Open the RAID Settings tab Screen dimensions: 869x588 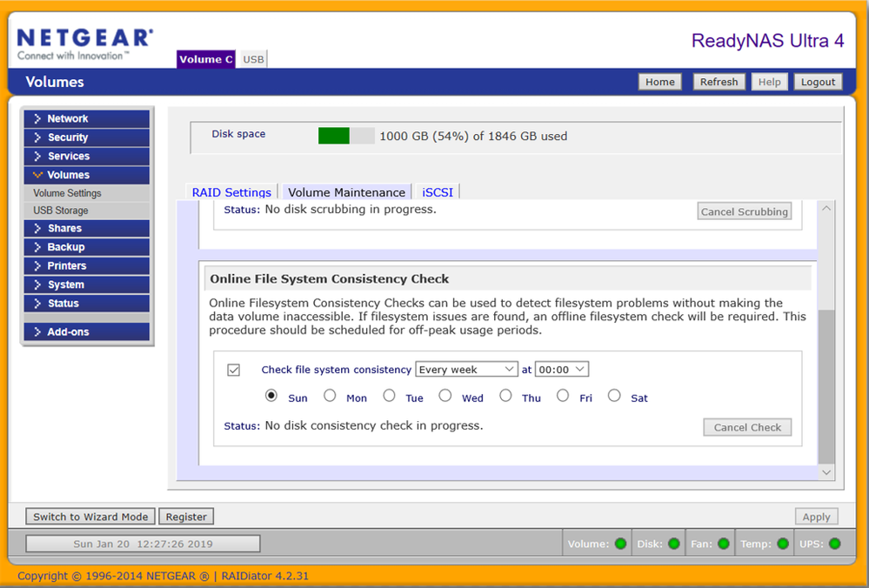(x=231, y=192)
